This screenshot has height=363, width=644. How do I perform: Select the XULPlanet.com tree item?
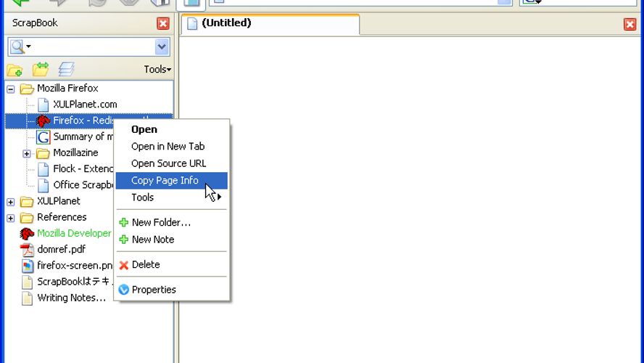coord(85,105)
